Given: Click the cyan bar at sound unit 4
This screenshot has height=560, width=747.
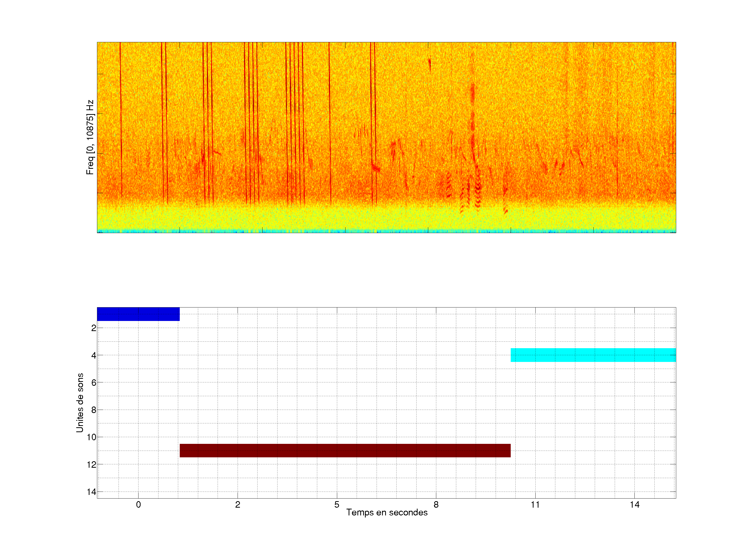Looking at the screenshot, I should point(593,355).
